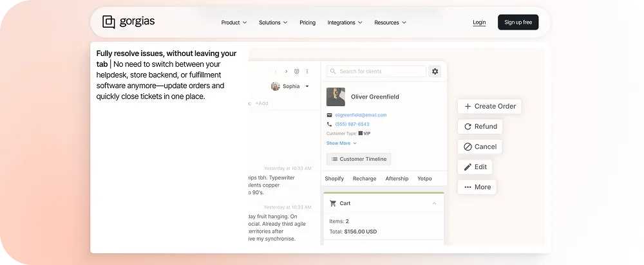Switch to the Recharge tab
Screen dimensions: 644x265
(365, 178)
